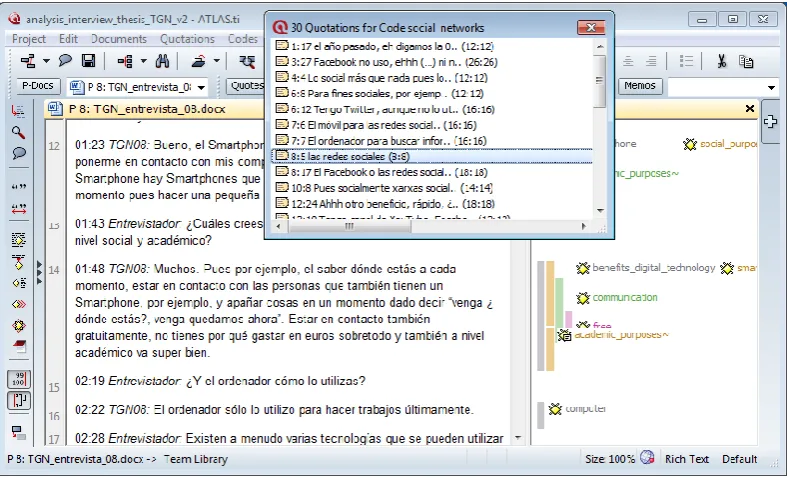Click the red arrow edit-mode icon in sidebar
Image resolution: width=787 pixels, height=478 pixels.
coord(18,111)
